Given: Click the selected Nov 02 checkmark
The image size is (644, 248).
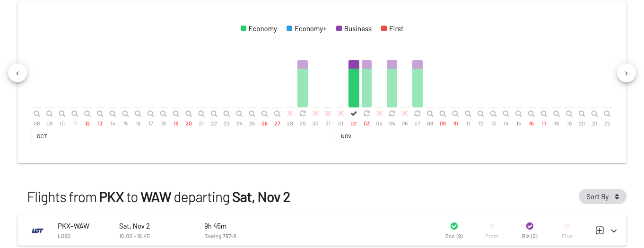Looking at the screenshot, I should 354,114.
